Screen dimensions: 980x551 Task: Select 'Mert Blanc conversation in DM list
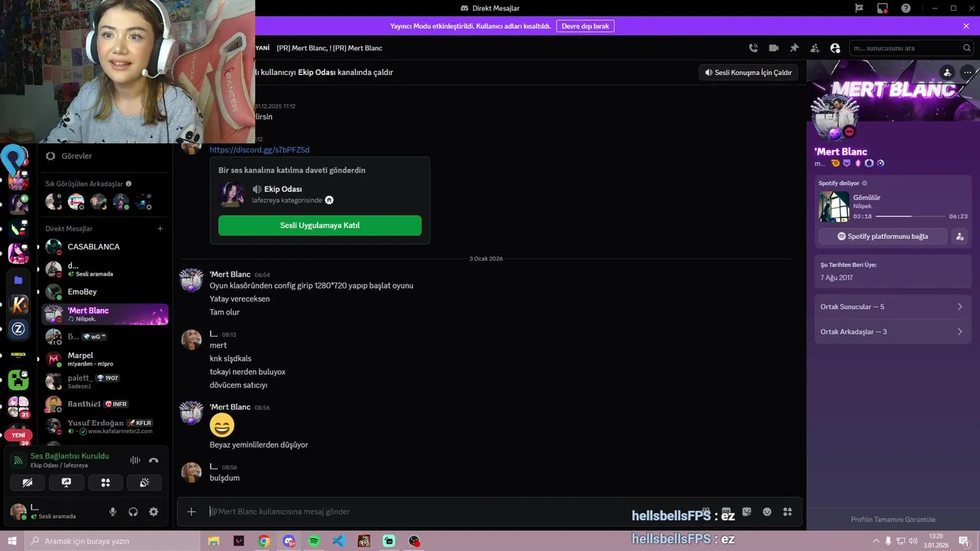105,314
